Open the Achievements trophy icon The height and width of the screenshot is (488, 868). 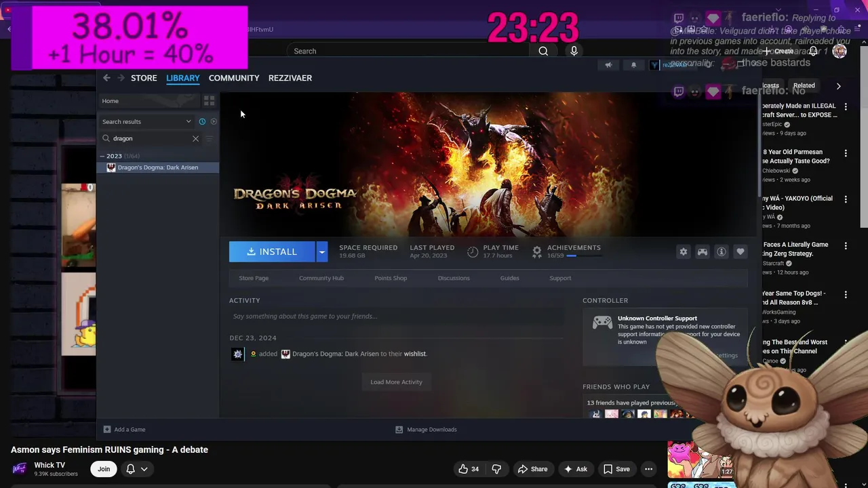point(537,251)
